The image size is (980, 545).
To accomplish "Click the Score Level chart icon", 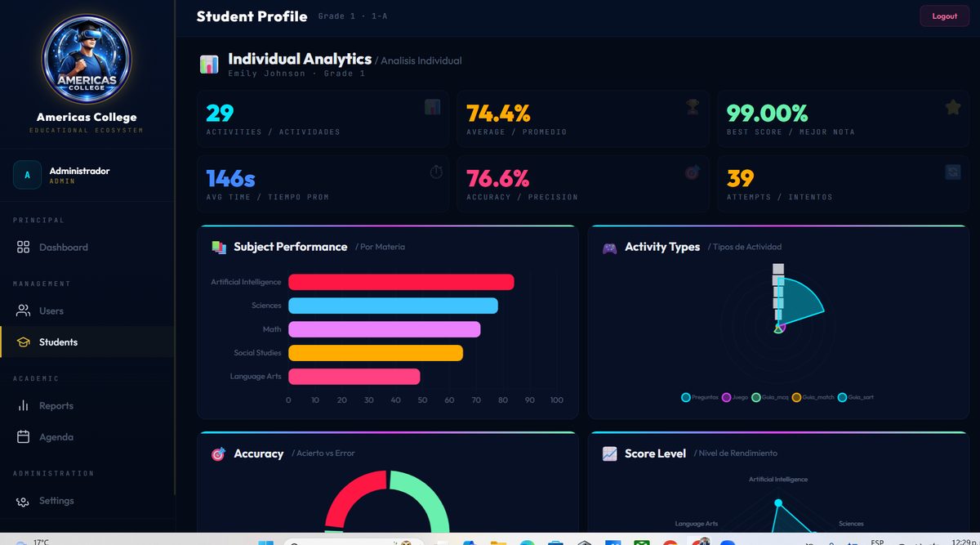I will (x=609, y=453).
